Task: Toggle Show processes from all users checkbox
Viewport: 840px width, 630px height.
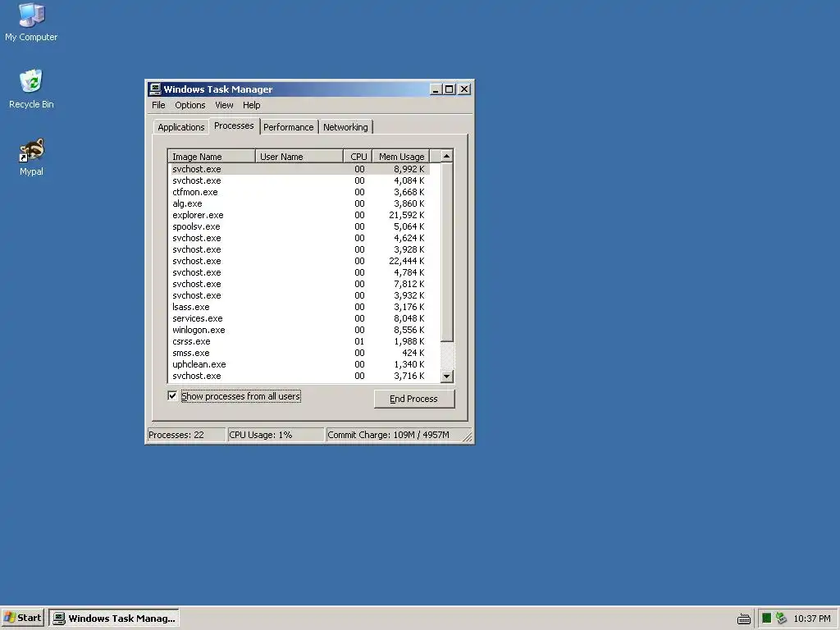Action: point(172,396)
